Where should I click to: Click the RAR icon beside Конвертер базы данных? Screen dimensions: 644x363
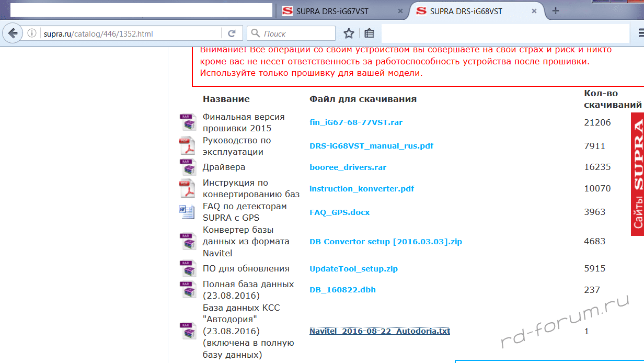click(187, 242)
